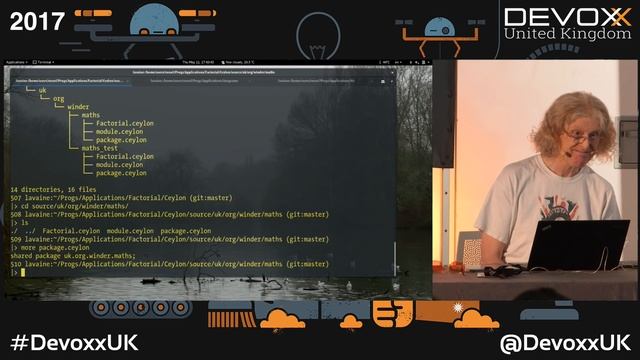
Task: Click the new-tab icon beside the tabs
Action: tap(383, 81)
